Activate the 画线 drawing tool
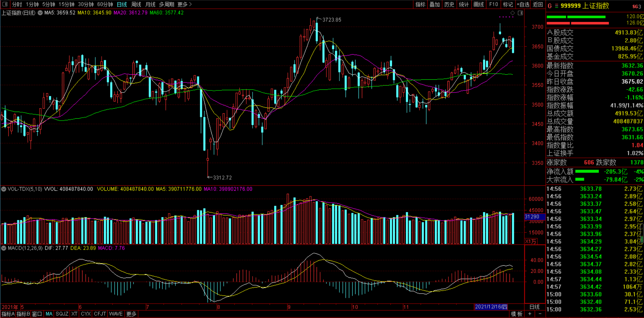The height and width of the screenshot is (318, 644). 479,4
